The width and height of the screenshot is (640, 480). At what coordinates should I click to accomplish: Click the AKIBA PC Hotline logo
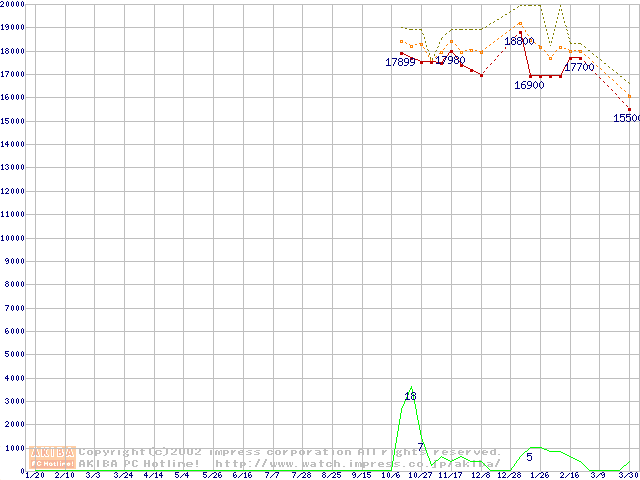[52, 458]
